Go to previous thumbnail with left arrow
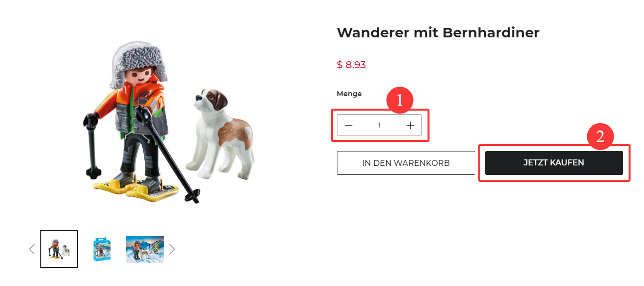The width and height of the screenshot is (644, 286). point(32,249)
